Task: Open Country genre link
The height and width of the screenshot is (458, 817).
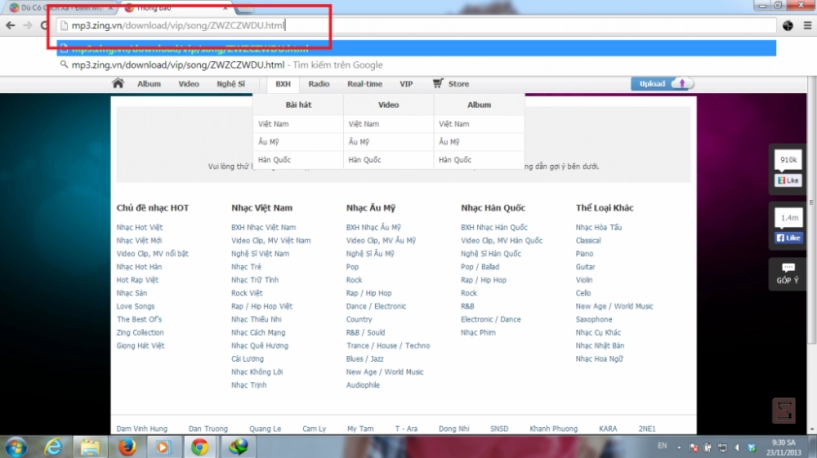Action: point(359,319)
